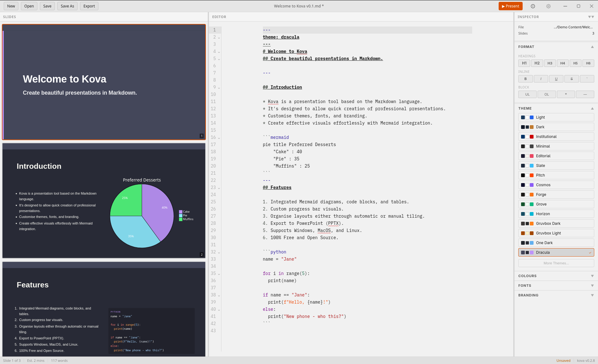The image size is (598, 364).
Task: Fold the Introduction heading at line 9
Action: point(219,88)
